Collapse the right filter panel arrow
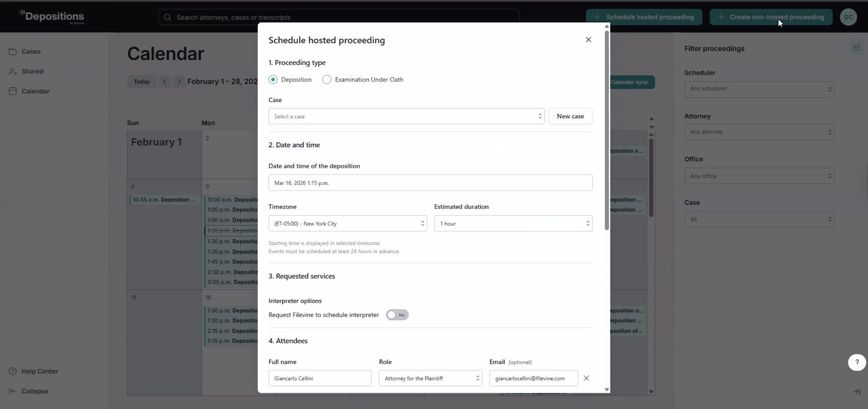The image size is (868, 409). pos(857,391)
